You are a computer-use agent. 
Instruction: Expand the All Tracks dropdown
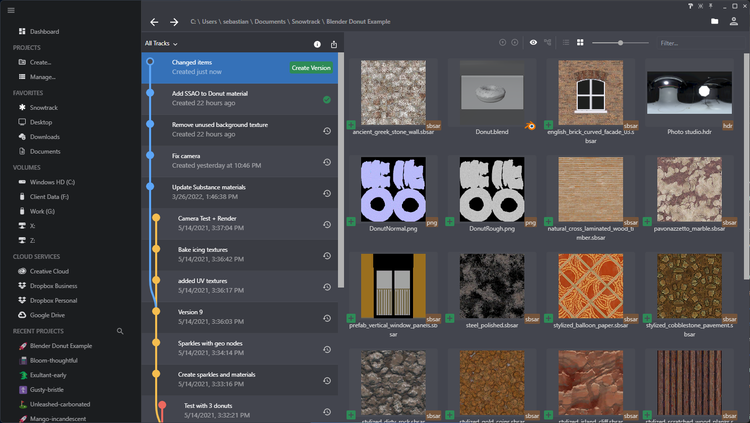[x=161, y=44]
